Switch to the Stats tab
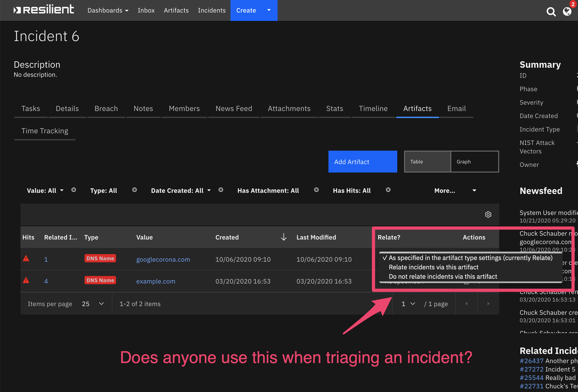Image resolution: width=578 pixels, height=392 pixels. coord(335,108)
